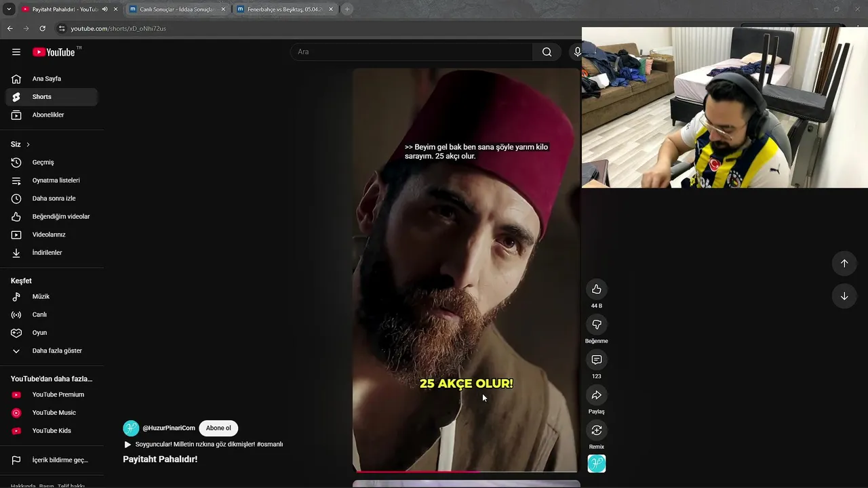Open Oyun under Keşfet

click(52, 333)
